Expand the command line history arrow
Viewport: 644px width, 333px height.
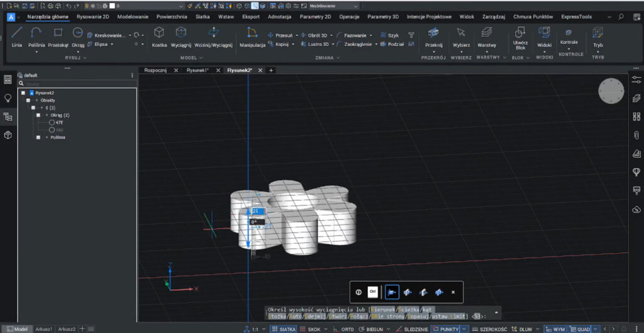click(496, 313)
